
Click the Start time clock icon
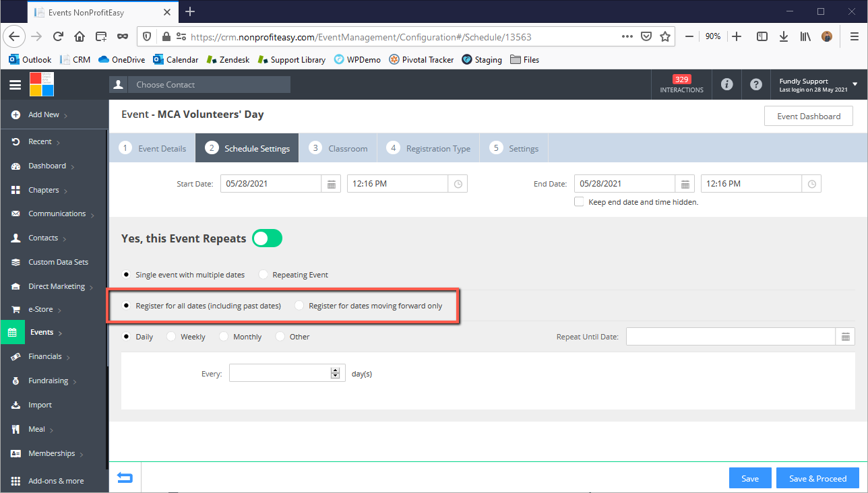tap(458, 184)
